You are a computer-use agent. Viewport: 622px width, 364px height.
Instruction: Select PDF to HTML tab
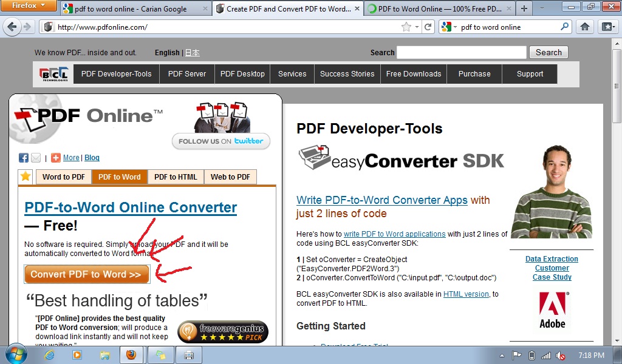click(176, 177)
